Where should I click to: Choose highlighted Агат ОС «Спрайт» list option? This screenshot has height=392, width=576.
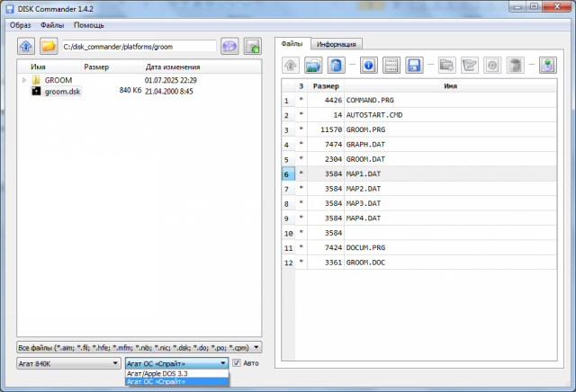pos(176,381)
